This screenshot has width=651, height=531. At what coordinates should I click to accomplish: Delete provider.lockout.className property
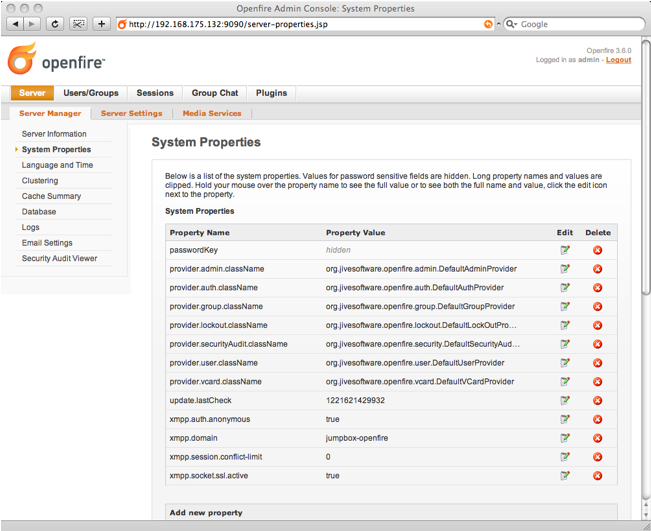597,325
